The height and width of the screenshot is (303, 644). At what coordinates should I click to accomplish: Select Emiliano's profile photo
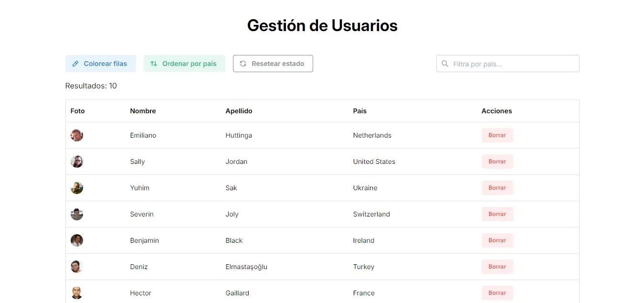tap(76, 135)
